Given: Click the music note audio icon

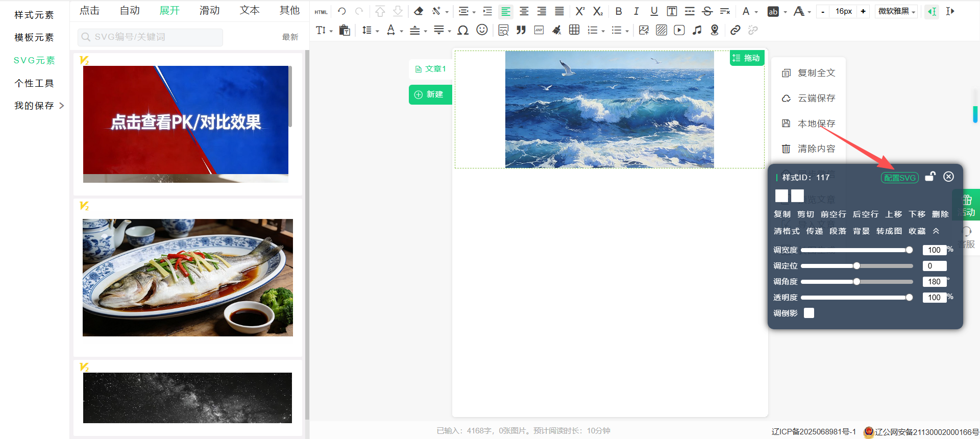Looking at the screenshot, I should 697,30.
